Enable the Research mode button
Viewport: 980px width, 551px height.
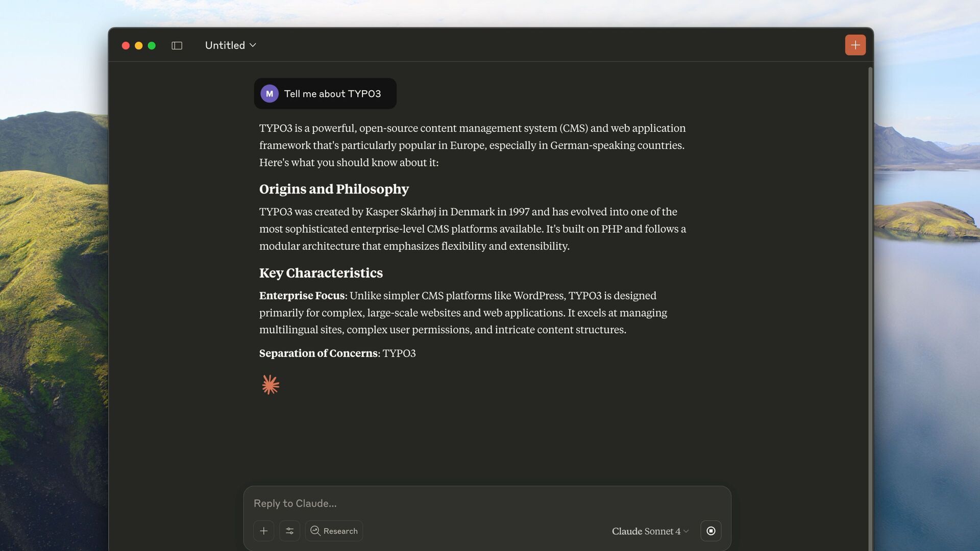334,531
